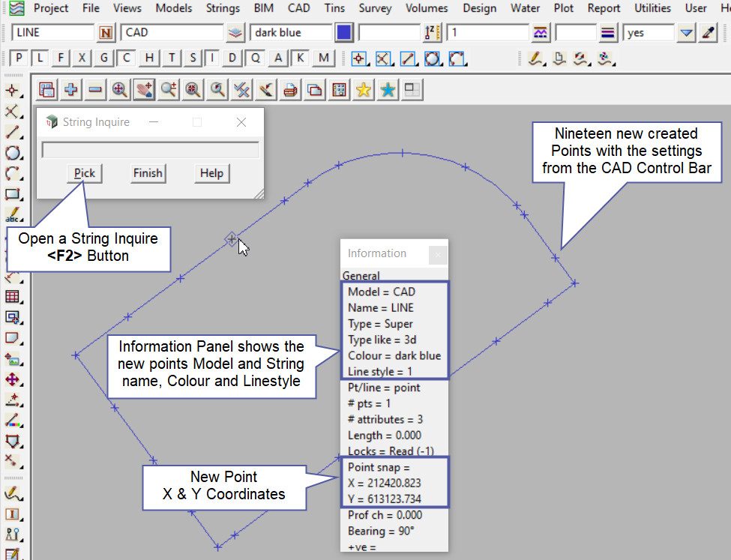
Task: Select CAD rectangle tool in left toolbar
Action: coord(13,194)
